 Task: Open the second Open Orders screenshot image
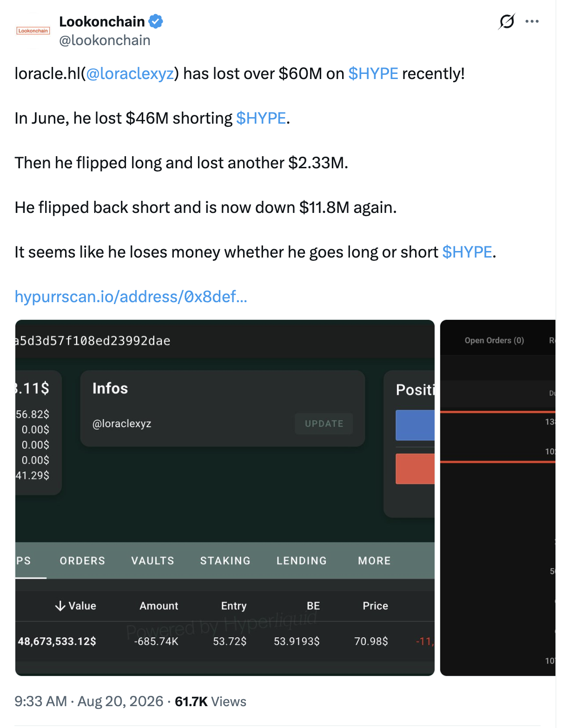pyautogui.click(x=498, y=498)
